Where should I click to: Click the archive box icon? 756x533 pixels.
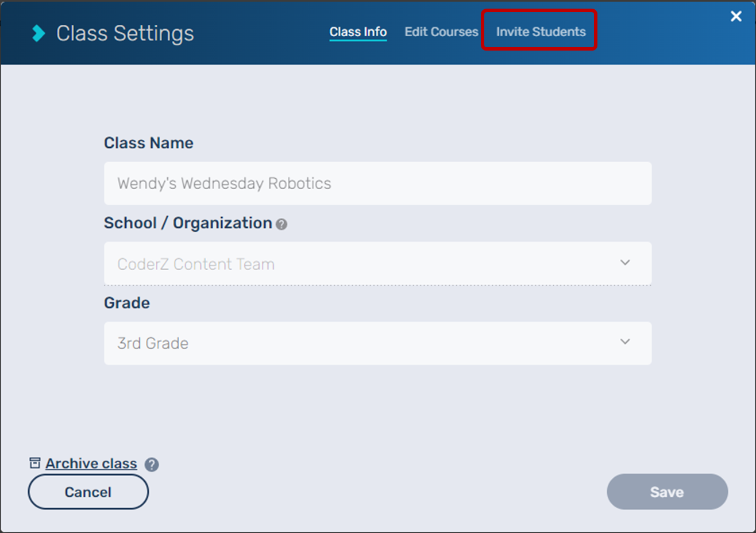tap(35, 463)
